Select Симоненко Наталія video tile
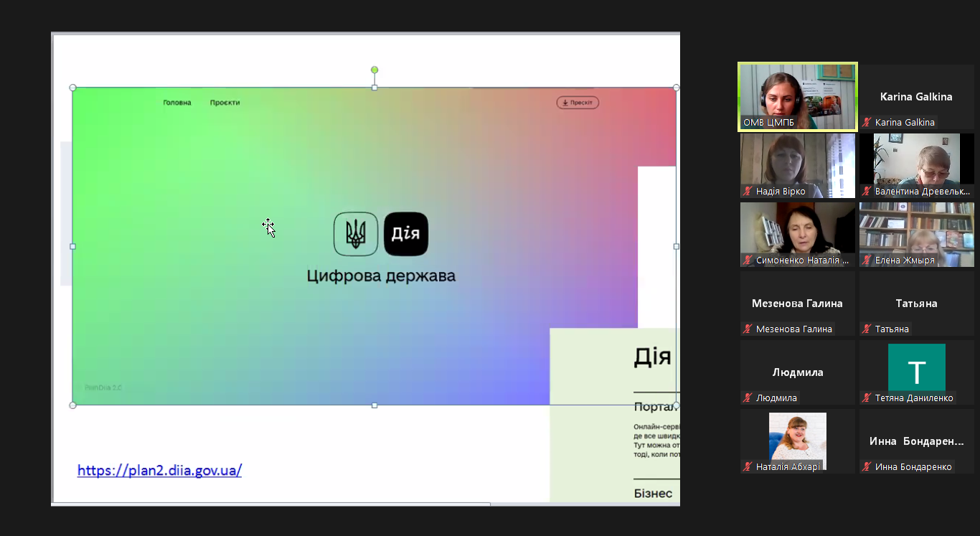The height and width of the screenshot is (536, 980). coord(798,235)
